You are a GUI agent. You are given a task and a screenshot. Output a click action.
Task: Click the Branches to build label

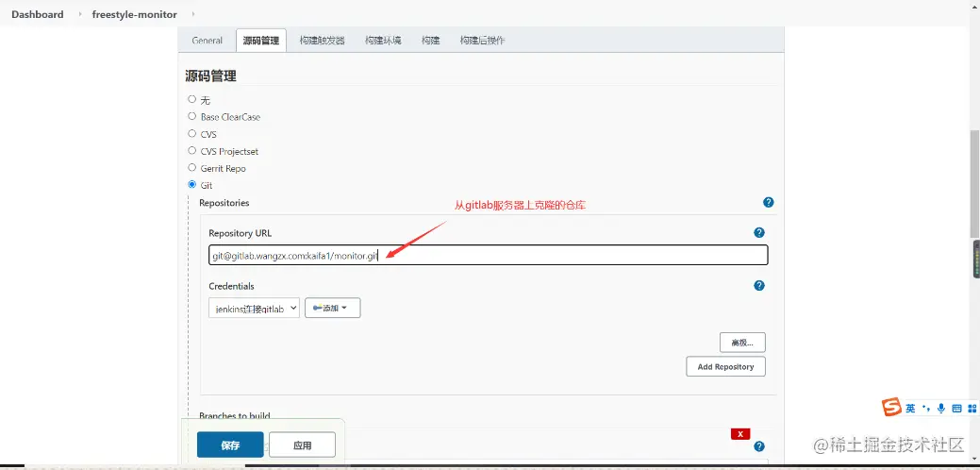click(234, 415)
